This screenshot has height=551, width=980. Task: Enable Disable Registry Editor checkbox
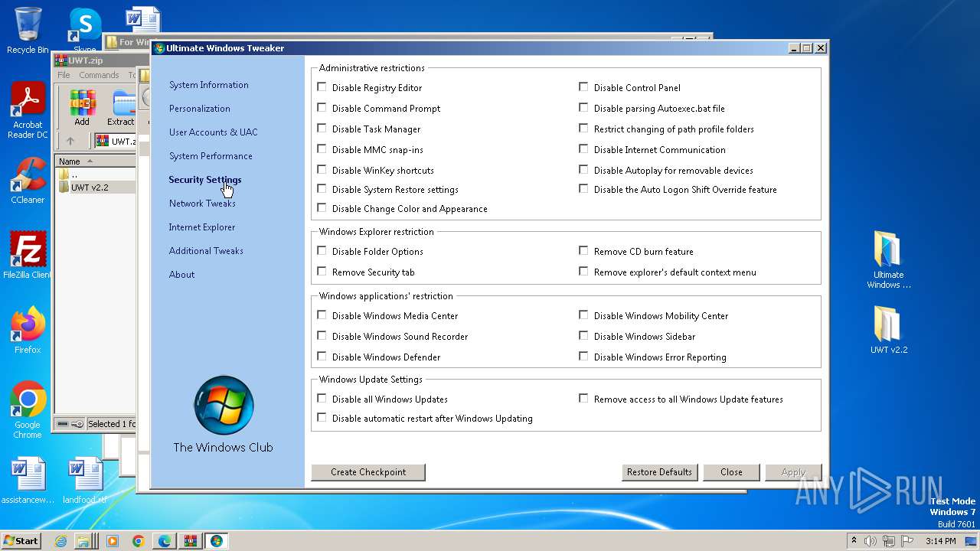click(x=322, y=87)
